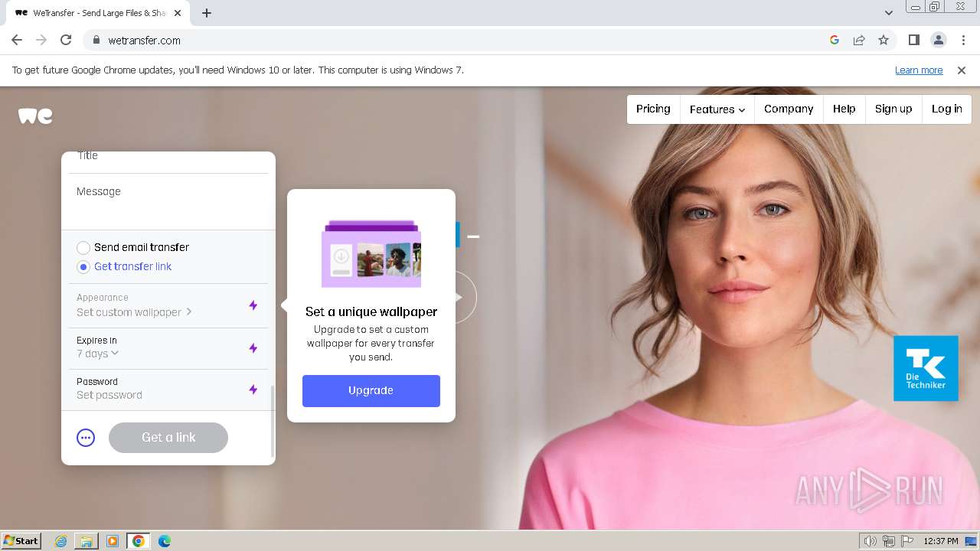Click Sign up in navigation
The width and height of the screenshot is (980, 551).
tap(893, 109)
